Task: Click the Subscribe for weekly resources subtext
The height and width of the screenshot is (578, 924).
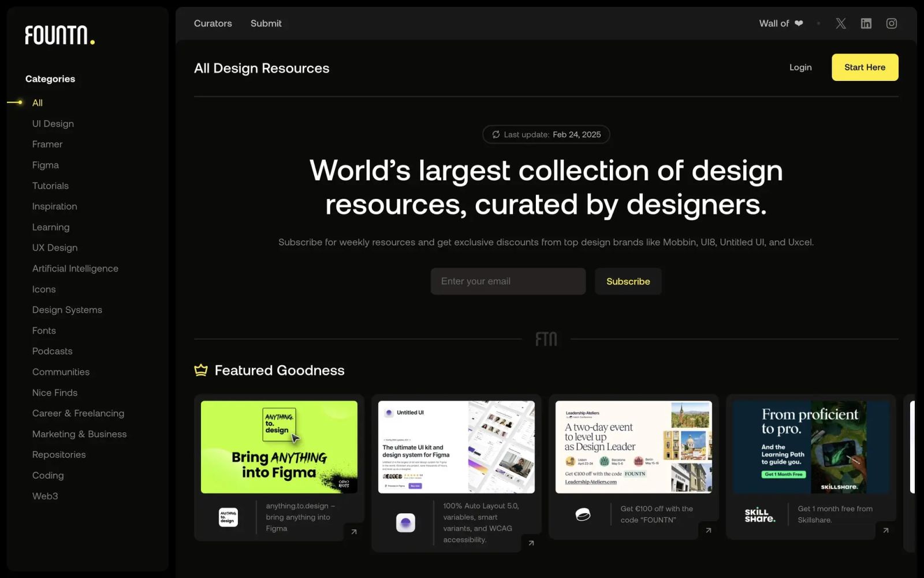Action: tap(546, 242)
